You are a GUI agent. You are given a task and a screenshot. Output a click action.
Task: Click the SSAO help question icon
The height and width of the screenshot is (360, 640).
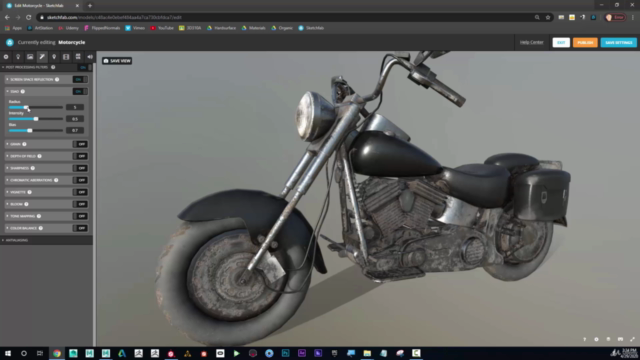point(23,91)
